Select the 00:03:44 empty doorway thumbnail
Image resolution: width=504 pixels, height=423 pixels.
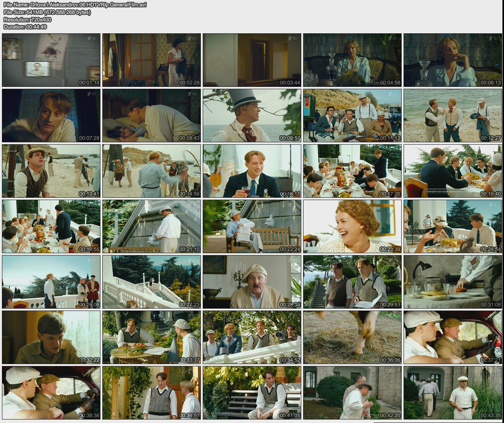[252, 60]
